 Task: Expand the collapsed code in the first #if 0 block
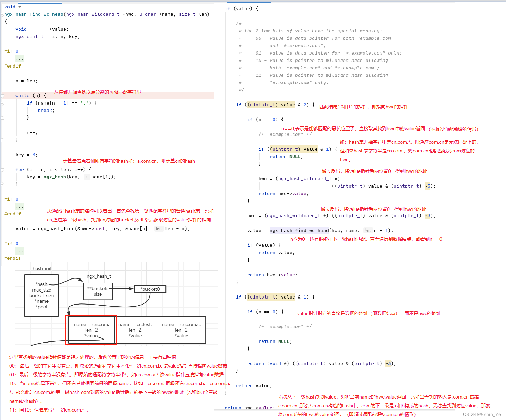coord(20,58)
